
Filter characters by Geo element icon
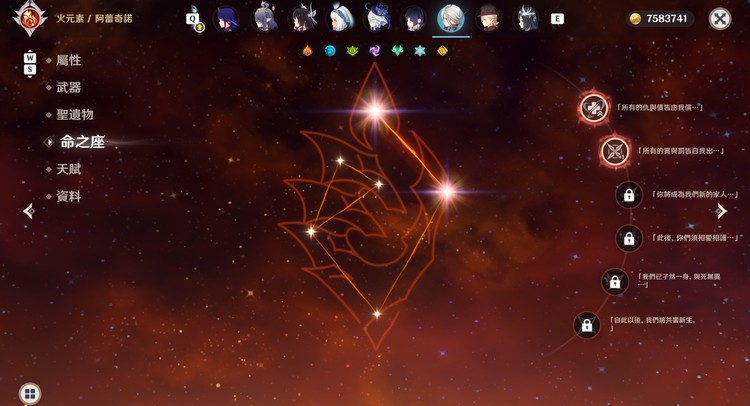[442, 50]
